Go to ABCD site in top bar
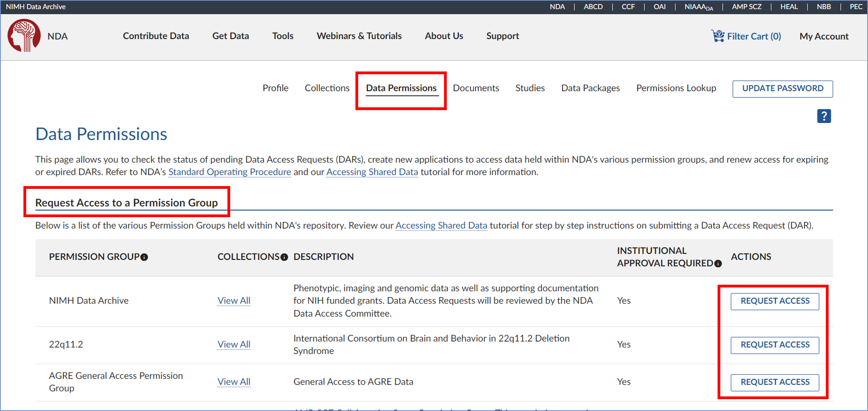 pyautogui.click(x=593, y=7)
